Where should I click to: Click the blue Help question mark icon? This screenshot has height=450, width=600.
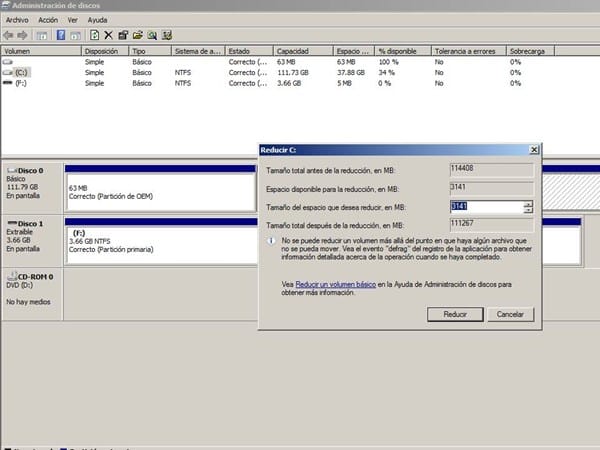click(60, 35)
